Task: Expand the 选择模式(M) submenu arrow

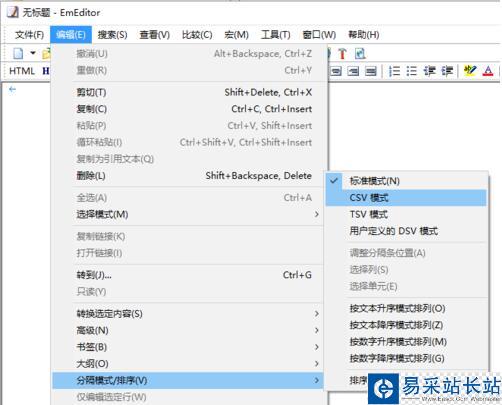Action: 317,214
